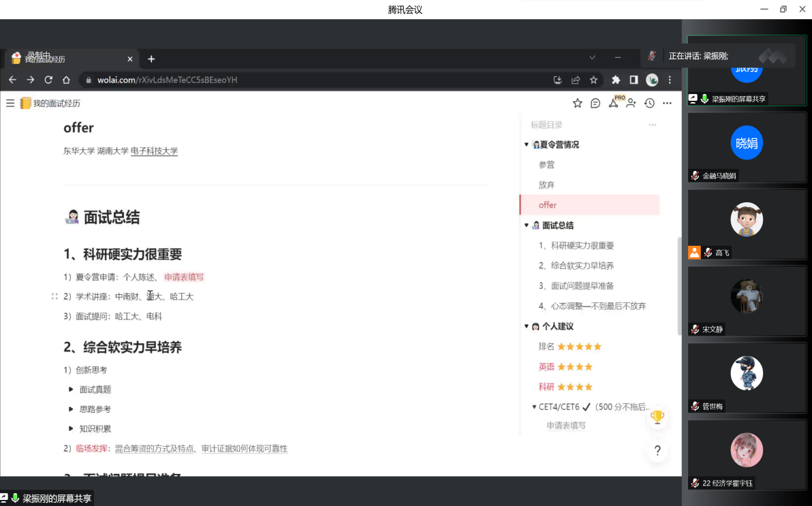Click the trophy floating button

pyautogui.click(x=657, y=417)
